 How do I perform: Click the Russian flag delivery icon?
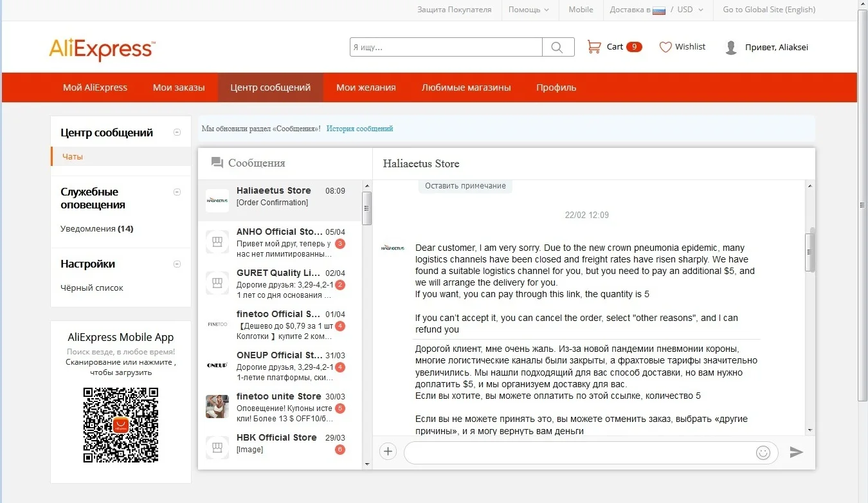point(659,10)
